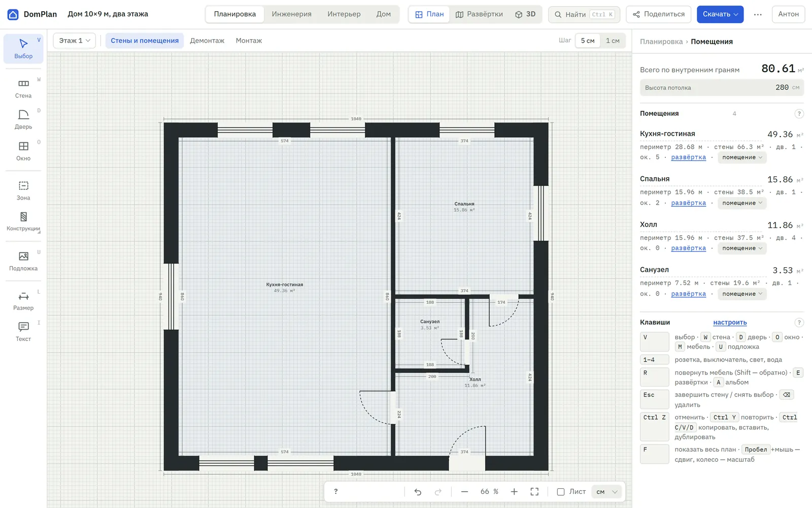Viewport: 812px width, 508px height.
Task: Open the Этаж 1 floor dropdown
Action: 75,41
